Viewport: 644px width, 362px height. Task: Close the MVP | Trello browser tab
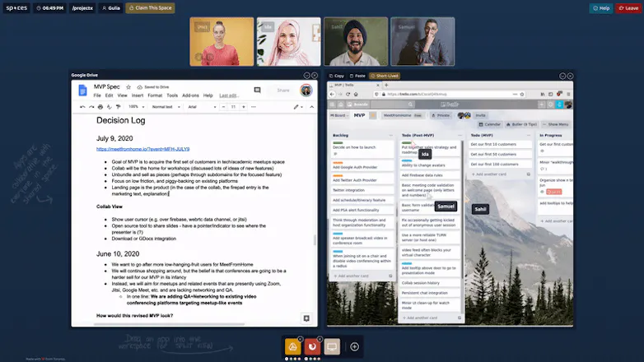click(x=378, y=85)
